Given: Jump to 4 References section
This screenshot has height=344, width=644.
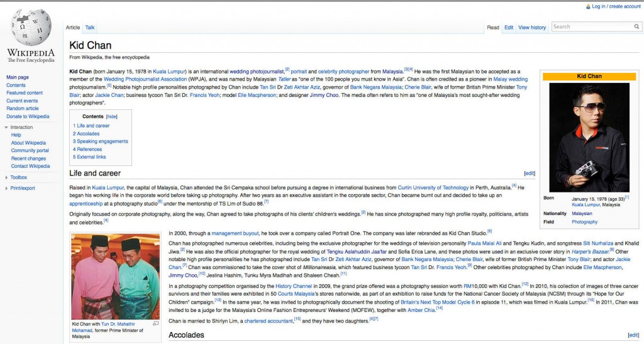Looking at the screenshot, I should pos(87,149).
